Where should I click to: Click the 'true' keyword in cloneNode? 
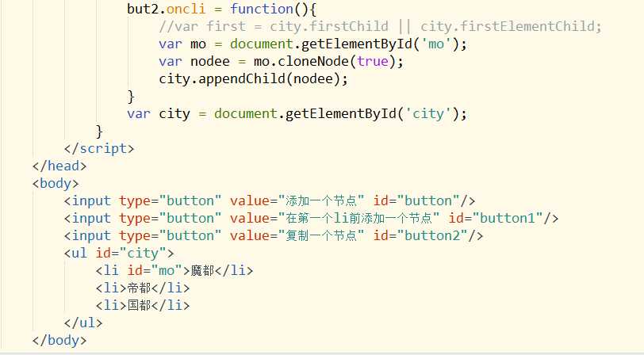[x=373, y=62]
